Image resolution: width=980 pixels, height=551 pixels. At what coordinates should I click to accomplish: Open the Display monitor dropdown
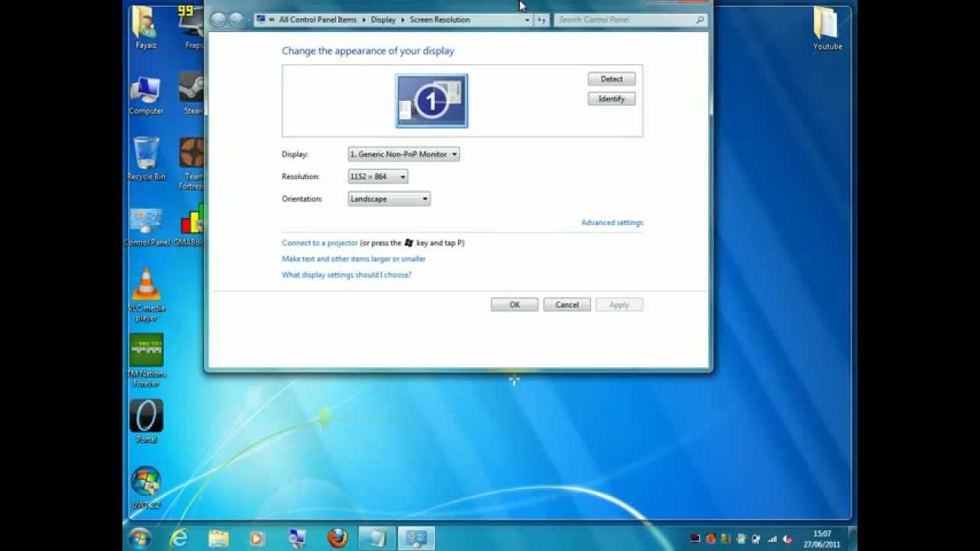click(x=403, y=154)
